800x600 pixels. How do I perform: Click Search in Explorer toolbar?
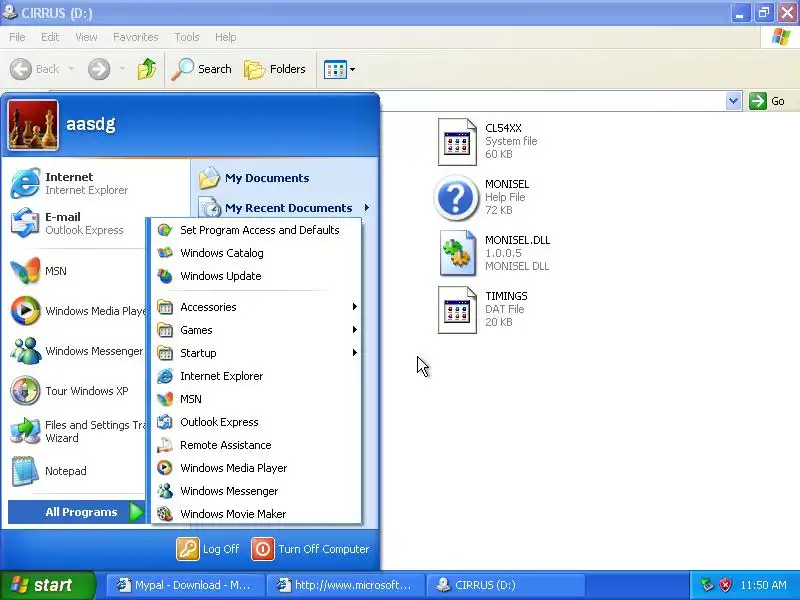[202, 69]
